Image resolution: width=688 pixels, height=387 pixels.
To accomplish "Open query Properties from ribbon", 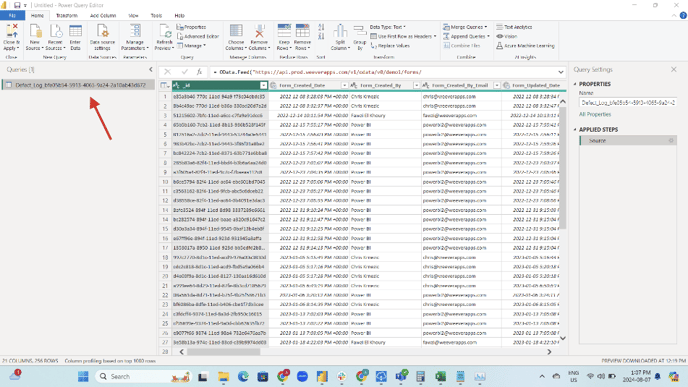I will (x=191, y=27).
